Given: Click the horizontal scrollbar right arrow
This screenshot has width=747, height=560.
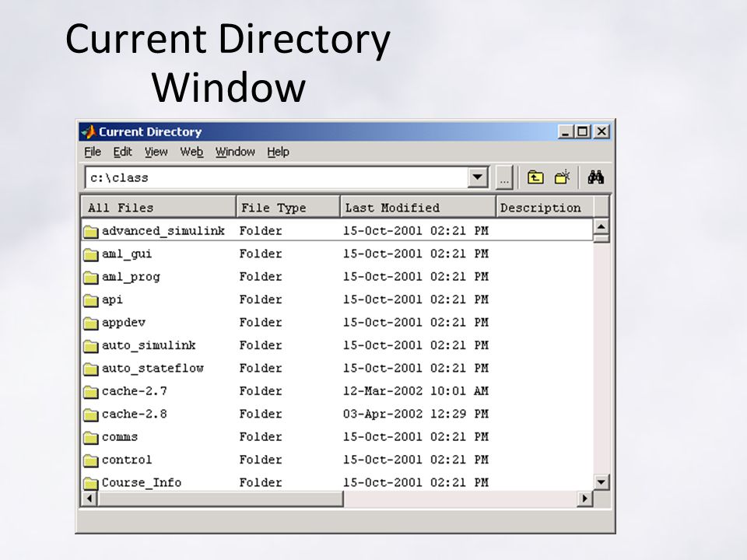Looking at the screenshot, I should (584, 499).
